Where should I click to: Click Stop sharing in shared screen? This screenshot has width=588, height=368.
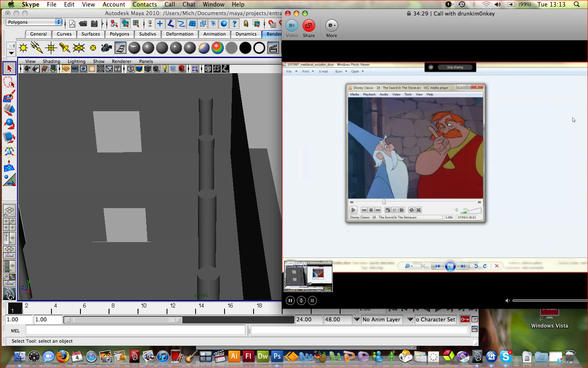454,67
